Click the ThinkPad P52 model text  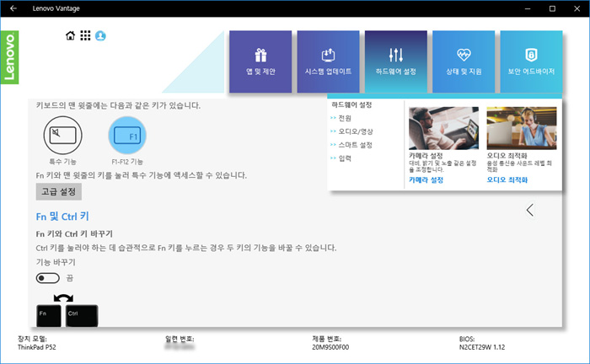[37, 347]
